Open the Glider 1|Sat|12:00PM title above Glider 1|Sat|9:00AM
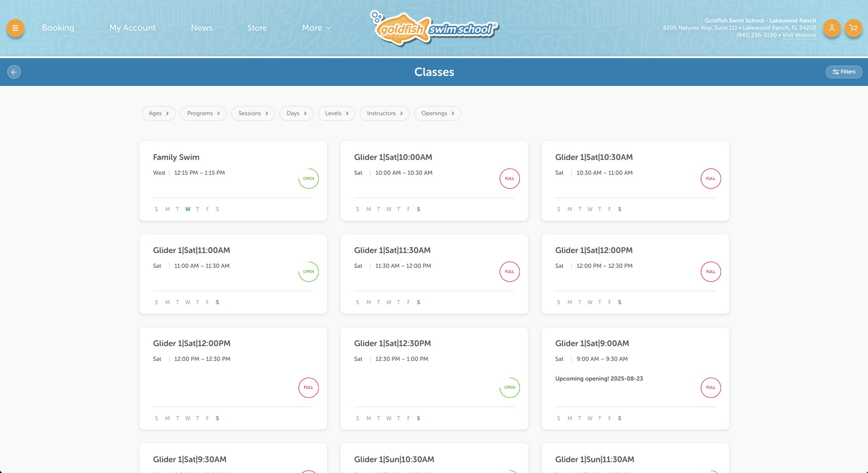This screenshot has width=868, height=473. point(594,250)
